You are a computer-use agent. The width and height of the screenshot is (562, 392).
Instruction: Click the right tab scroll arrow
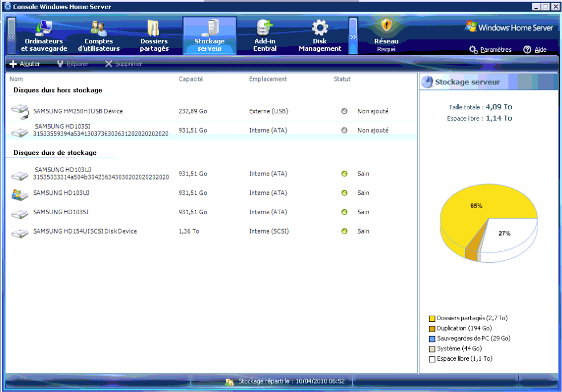353,36
